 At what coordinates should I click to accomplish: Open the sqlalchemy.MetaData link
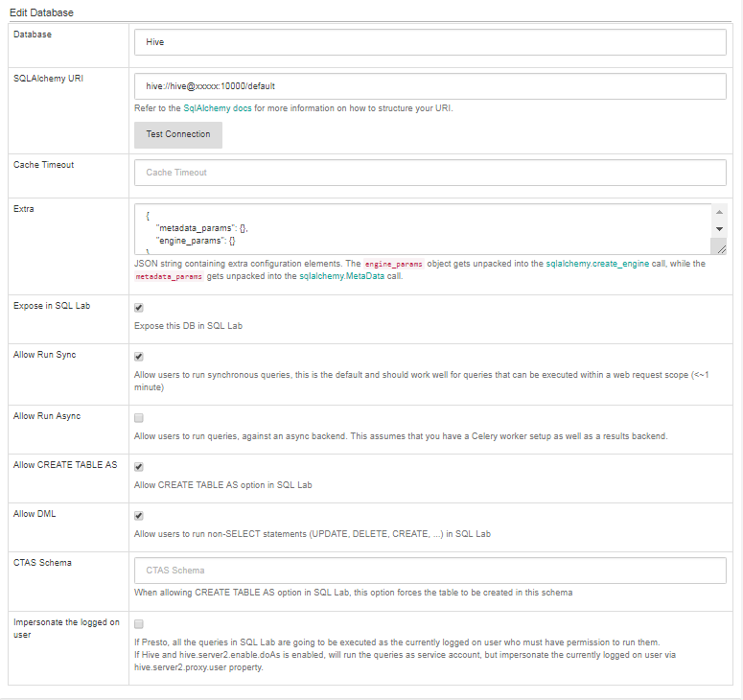(x=345, y=275)
